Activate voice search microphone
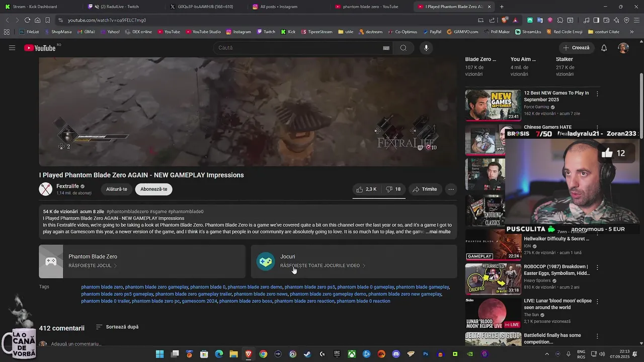 point(426,48)
